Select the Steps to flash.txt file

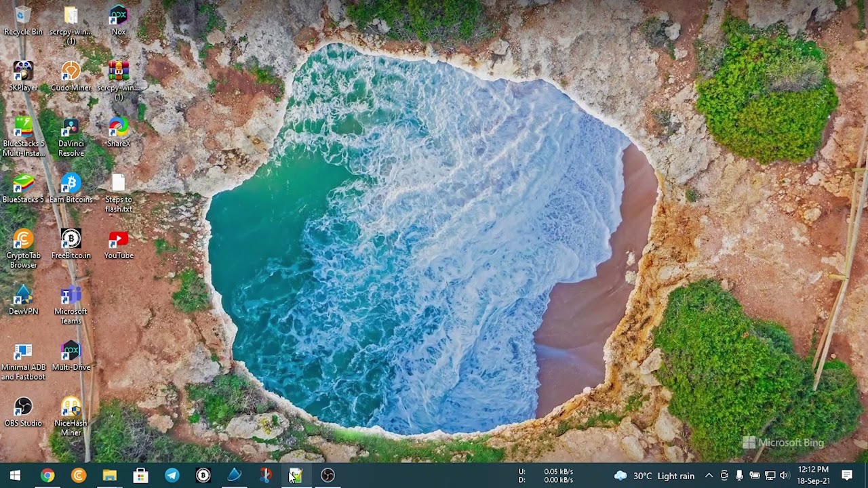(x=119, y=184)
